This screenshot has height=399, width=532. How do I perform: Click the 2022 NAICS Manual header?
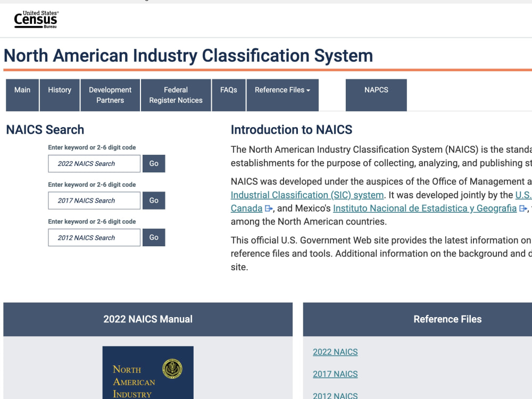click(x=148, y=319)
